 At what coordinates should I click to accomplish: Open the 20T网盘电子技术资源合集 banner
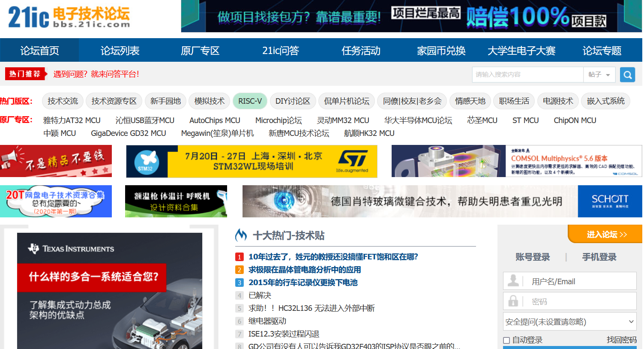point(56,201)
